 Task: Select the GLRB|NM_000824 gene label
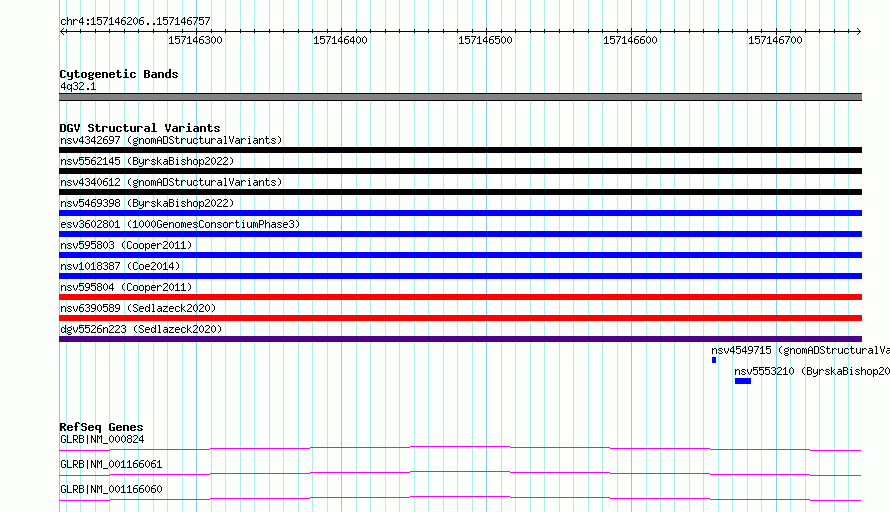click(x=102, y=439)
